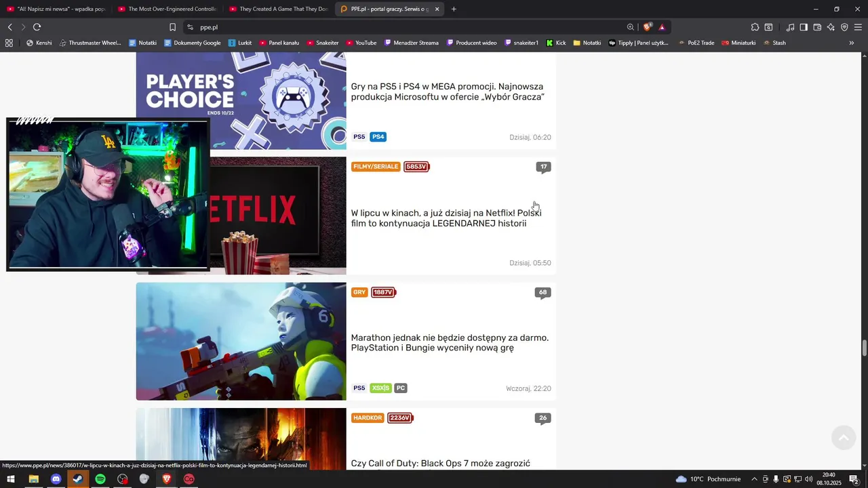
Task: Close the PPE.pl tab
Action: point(437,9)
